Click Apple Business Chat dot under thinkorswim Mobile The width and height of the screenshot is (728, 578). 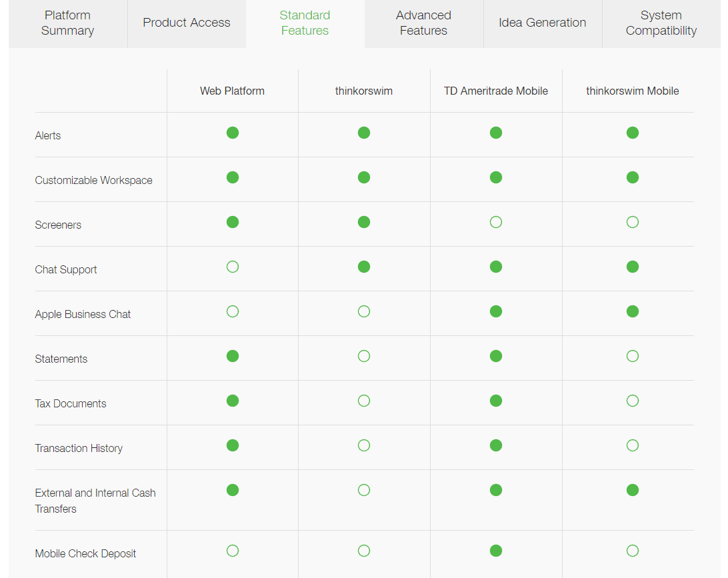[633, 311]
